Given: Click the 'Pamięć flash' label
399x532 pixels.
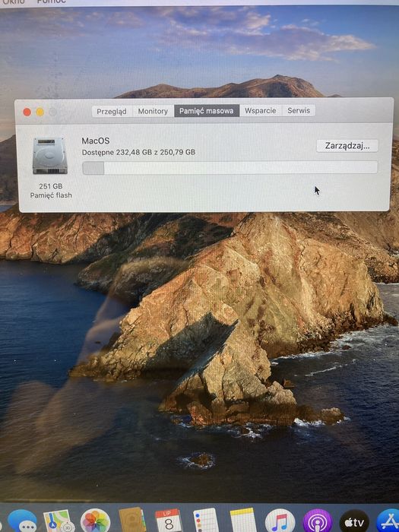Looking at the screenshot, I should 51,195.
